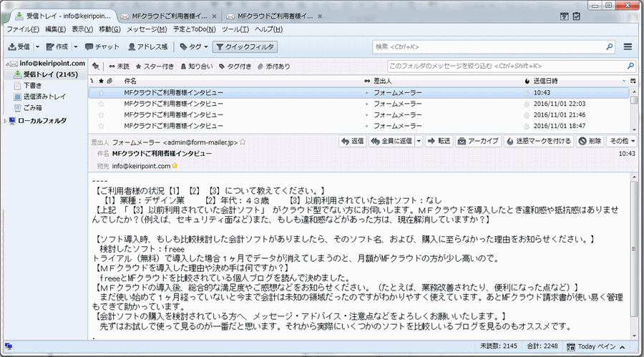Viewport: 644px width, 357px height.
Task: Open アドレス帳 address book
Action: (x=148, y=47)
